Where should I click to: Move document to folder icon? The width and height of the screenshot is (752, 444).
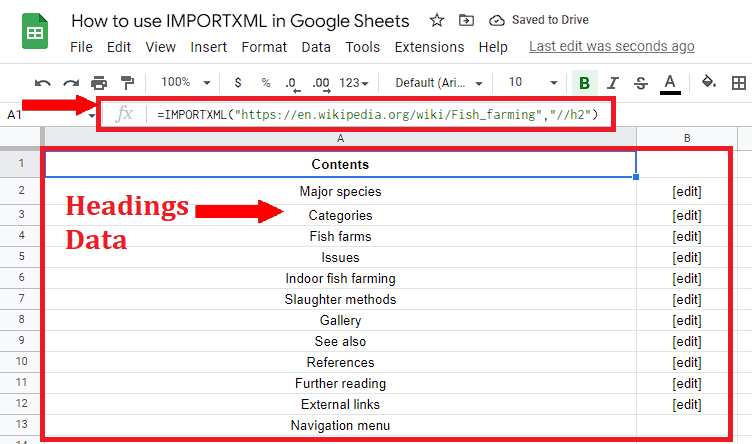coord(466,20)
